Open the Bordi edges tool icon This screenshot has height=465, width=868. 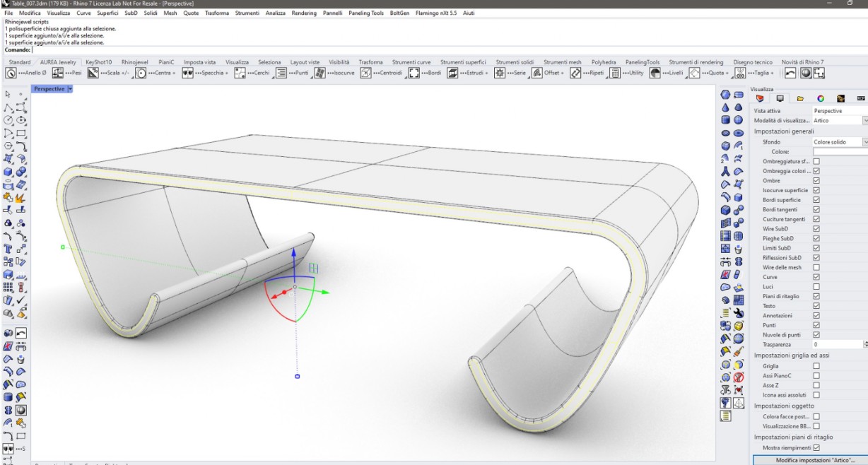coord(415,73)
